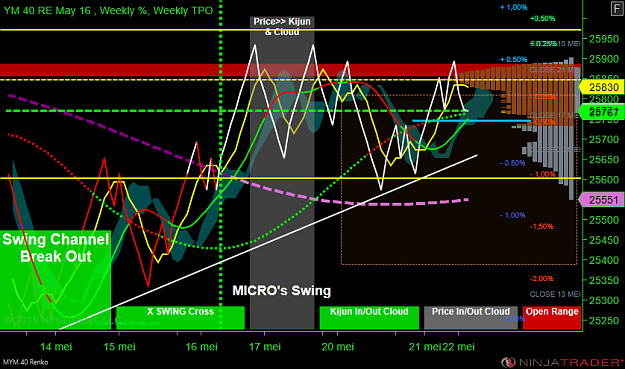Click the 16 mei date label
The image size is (625, 369).
(x=202, y=347)
